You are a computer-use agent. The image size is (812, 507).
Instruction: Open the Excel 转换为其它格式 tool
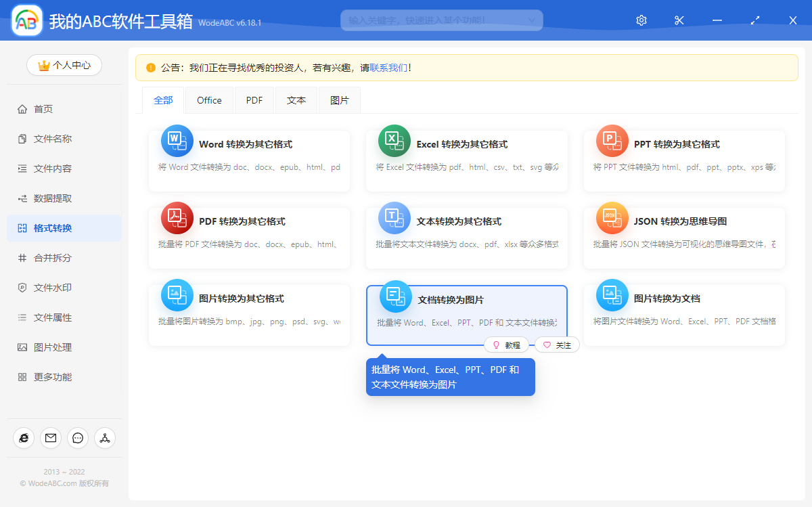pos(467,159)
